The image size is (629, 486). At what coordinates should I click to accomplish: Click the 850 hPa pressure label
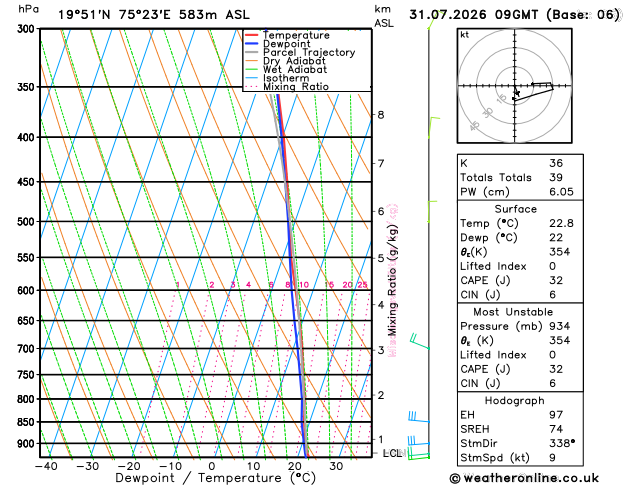pyautogui.click(x=28, y=422)
